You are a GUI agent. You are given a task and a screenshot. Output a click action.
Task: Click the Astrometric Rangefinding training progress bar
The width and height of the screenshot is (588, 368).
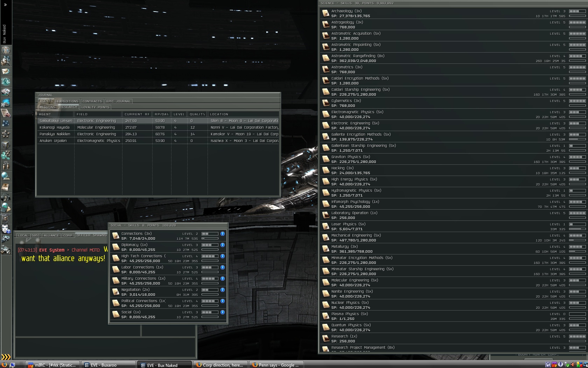(x=577, y=61)
